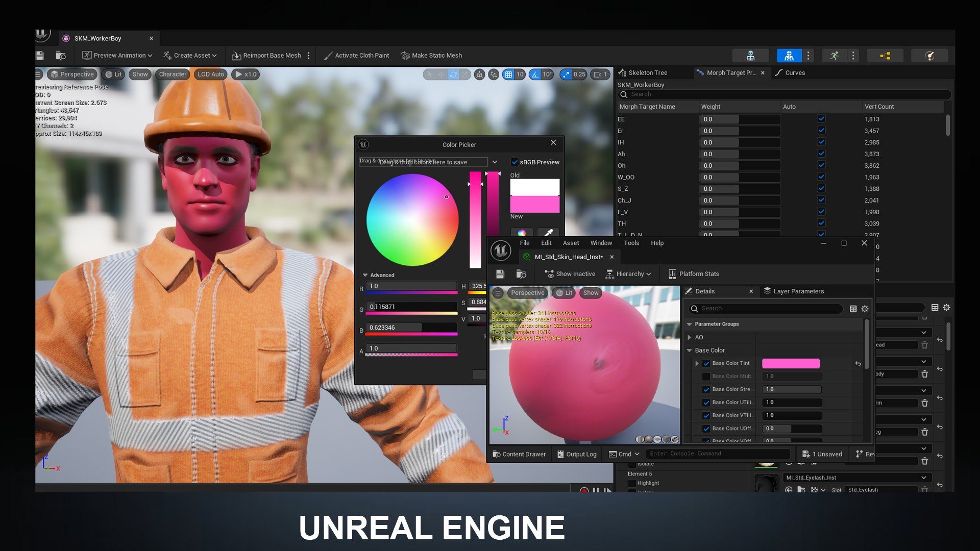Toggle sRGB Preview checkbox
Viewport: 980px width, 551px height.
tap(514, 162)
